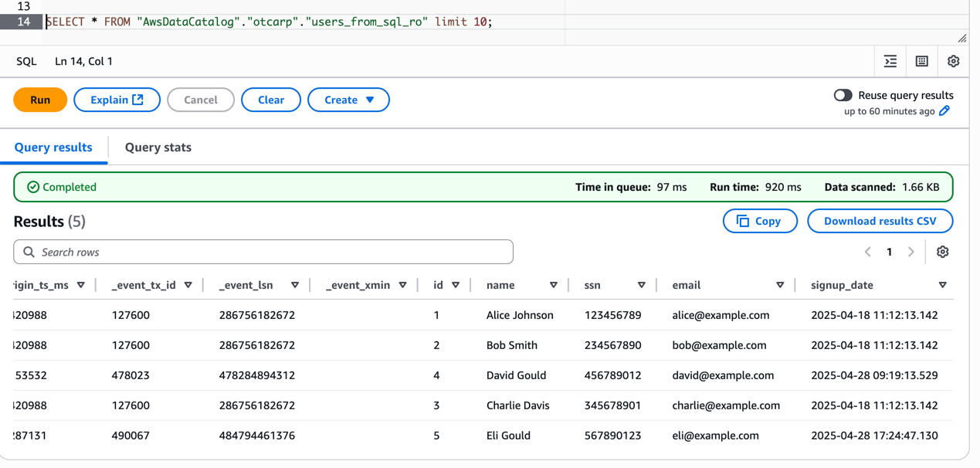Select the Charlie Davis name cell

pos(518,405)
